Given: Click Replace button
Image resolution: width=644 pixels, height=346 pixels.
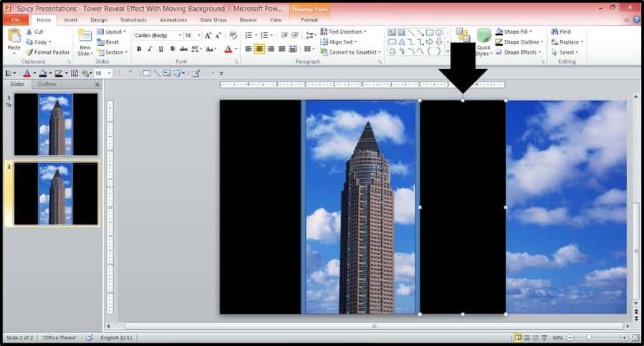Looking at the screenshot, I should pos(567,42).
